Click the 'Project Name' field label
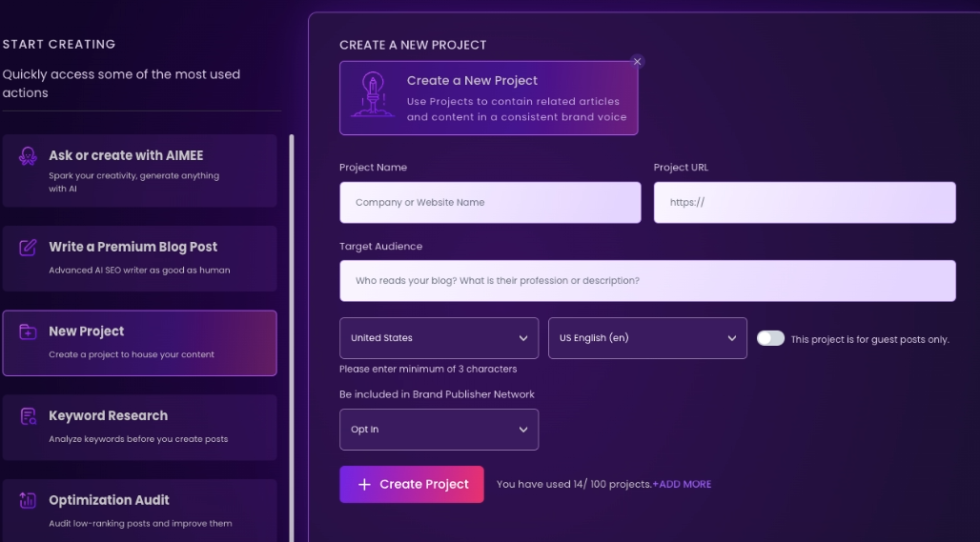 [x=373, y=168]
